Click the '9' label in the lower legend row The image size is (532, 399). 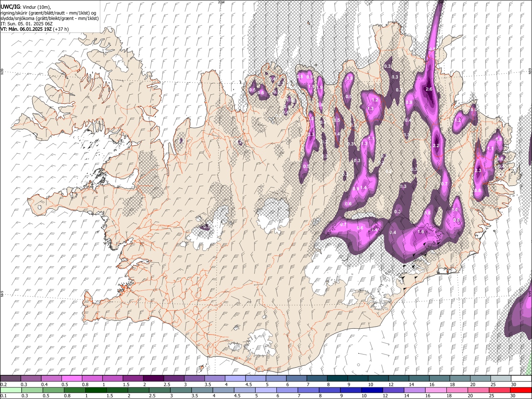coord(342,396)
